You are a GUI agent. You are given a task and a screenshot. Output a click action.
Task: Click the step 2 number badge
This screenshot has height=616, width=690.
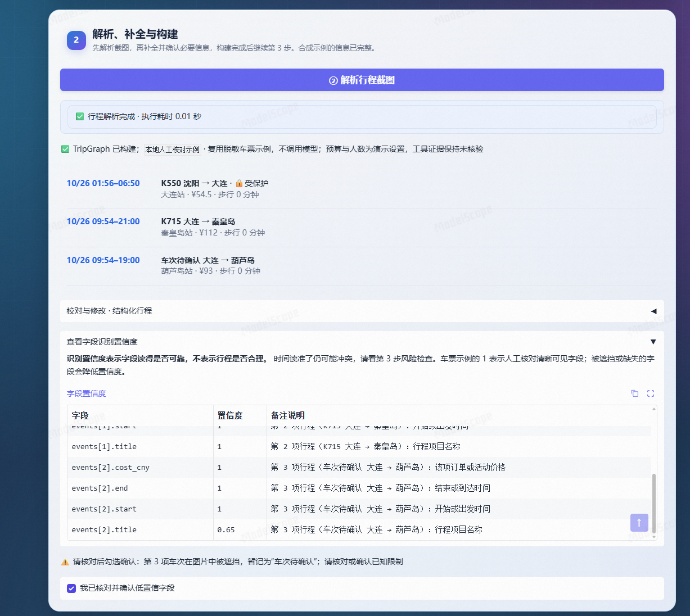point(76,40)
